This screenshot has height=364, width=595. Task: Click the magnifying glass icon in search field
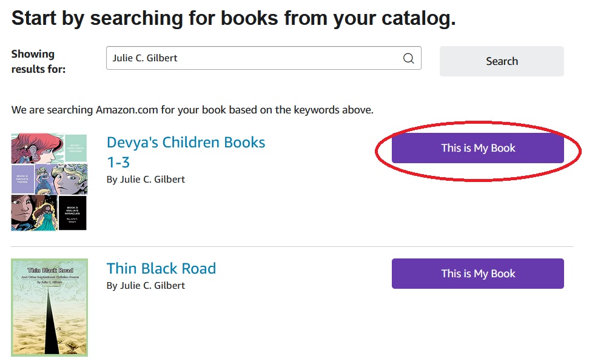point(408,58)
